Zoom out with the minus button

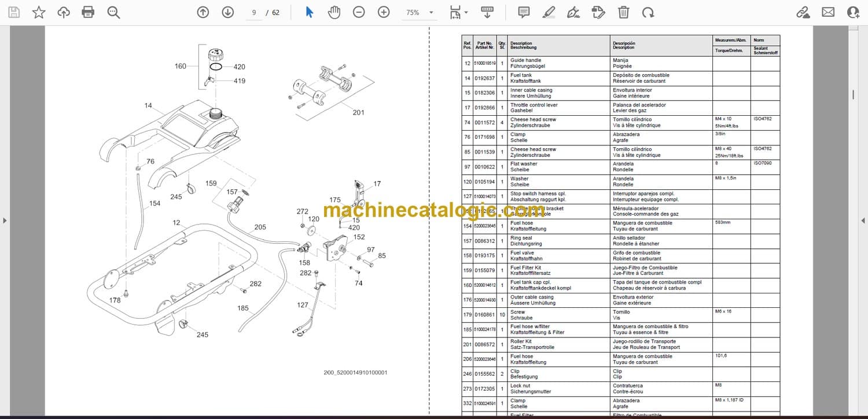click(359, 12)
